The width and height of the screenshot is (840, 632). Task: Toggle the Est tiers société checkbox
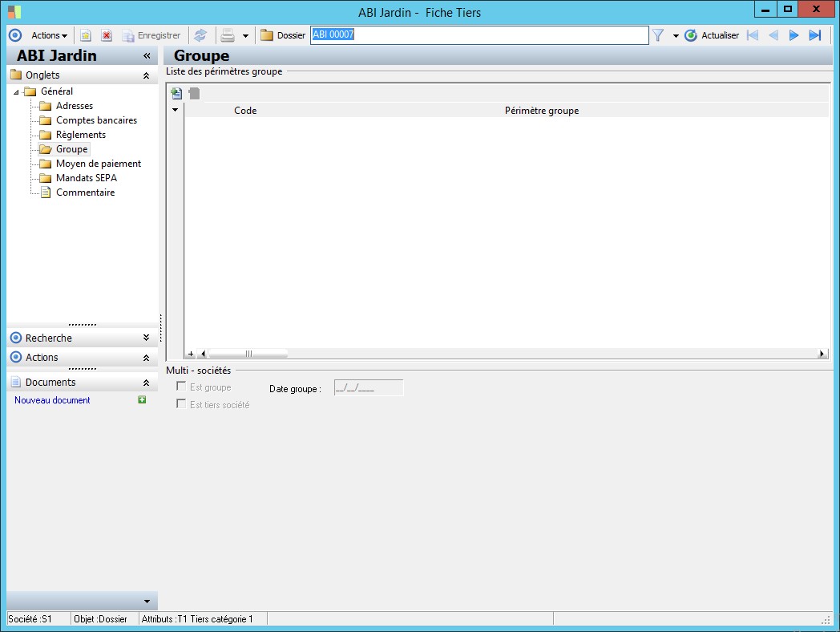click(x=181, y=403)
